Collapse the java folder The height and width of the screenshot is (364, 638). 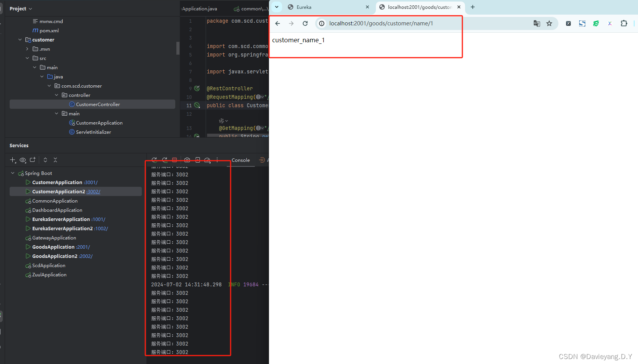point(42,76)
